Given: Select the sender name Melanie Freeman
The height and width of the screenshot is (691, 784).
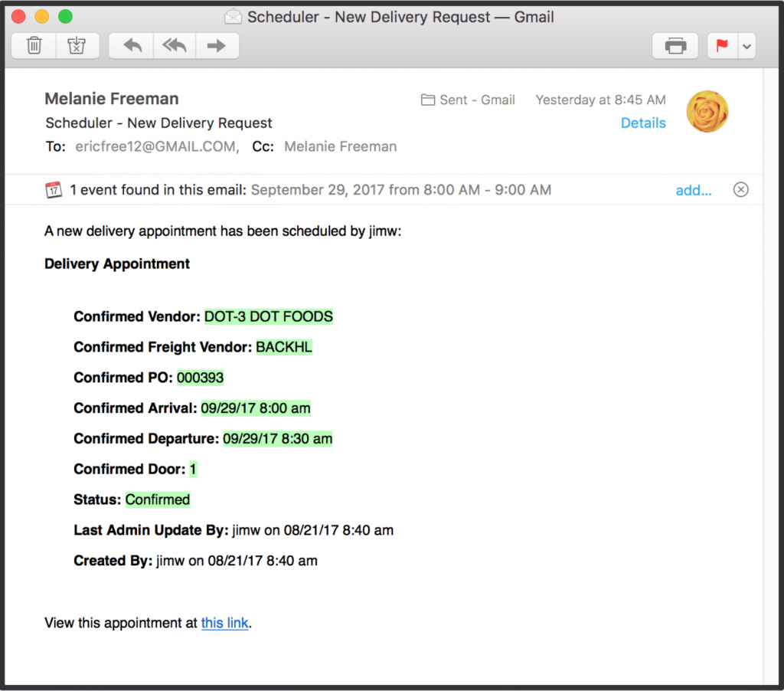Looking at the screenshot, I should [x=111, y=98].
